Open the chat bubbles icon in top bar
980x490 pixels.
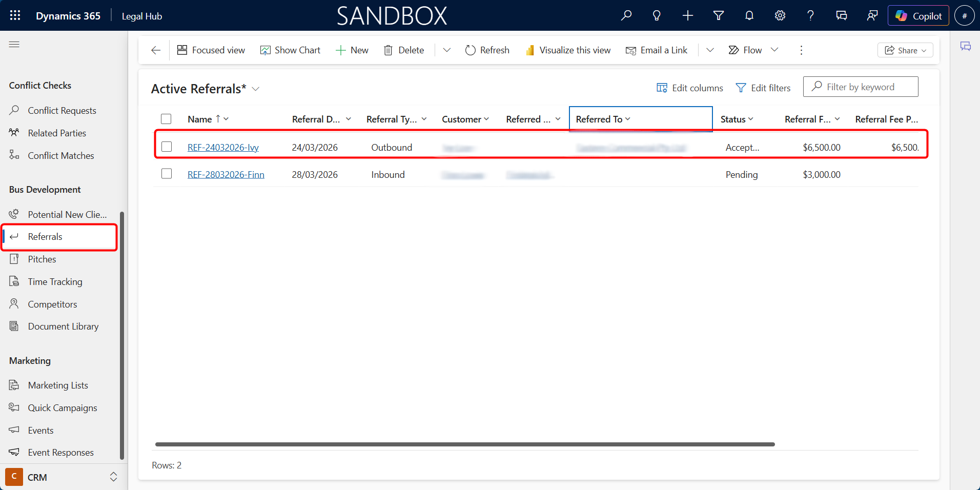coord(842,15)
